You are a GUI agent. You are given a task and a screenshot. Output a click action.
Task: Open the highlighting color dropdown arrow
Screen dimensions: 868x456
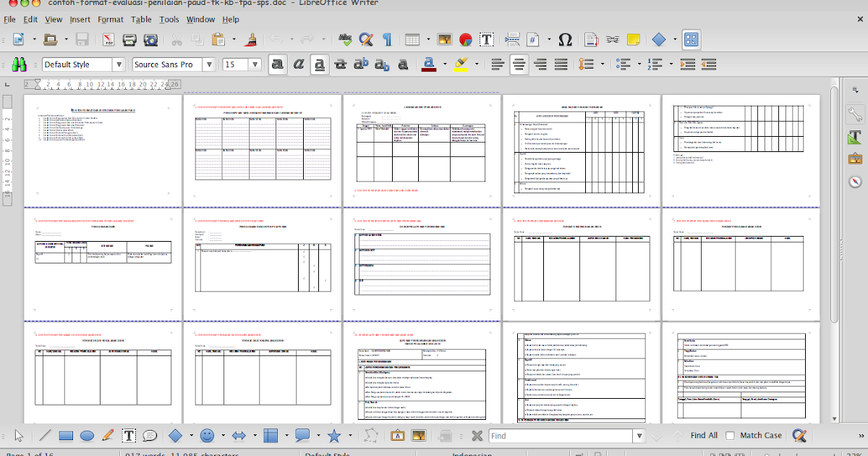click(x=477, y=64)
